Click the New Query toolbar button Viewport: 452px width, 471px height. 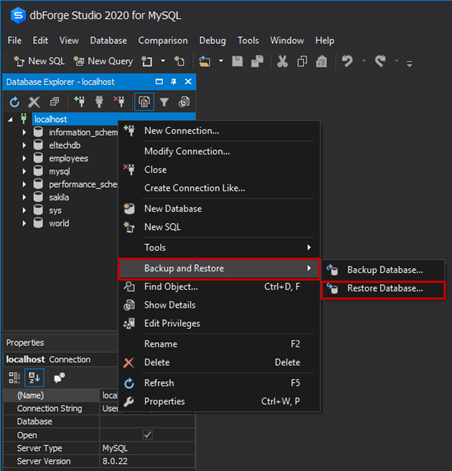point(103,61)
